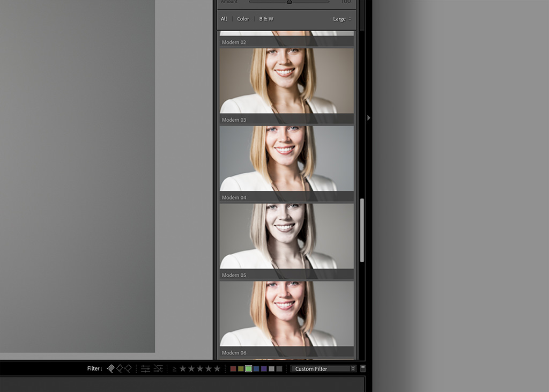The height and width of the screenshot is (392, 549).
Task: Filter by unflagged photos
Action: tap(120, 368)
